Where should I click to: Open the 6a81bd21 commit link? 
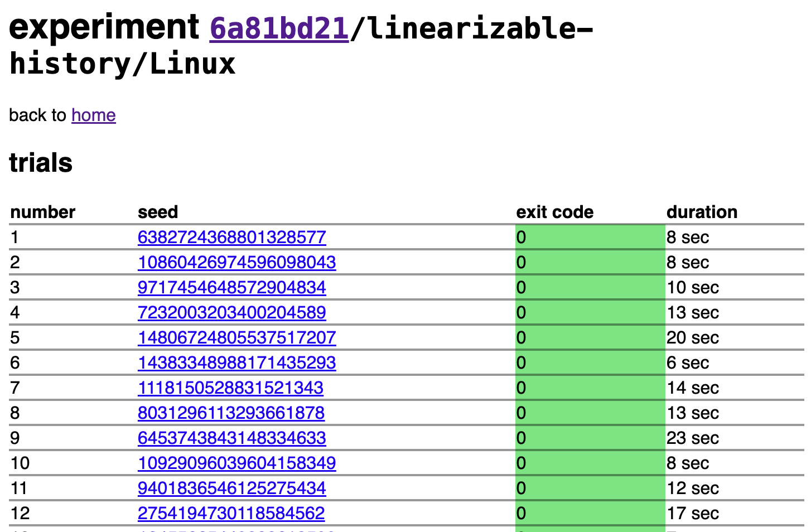point(279,28)
